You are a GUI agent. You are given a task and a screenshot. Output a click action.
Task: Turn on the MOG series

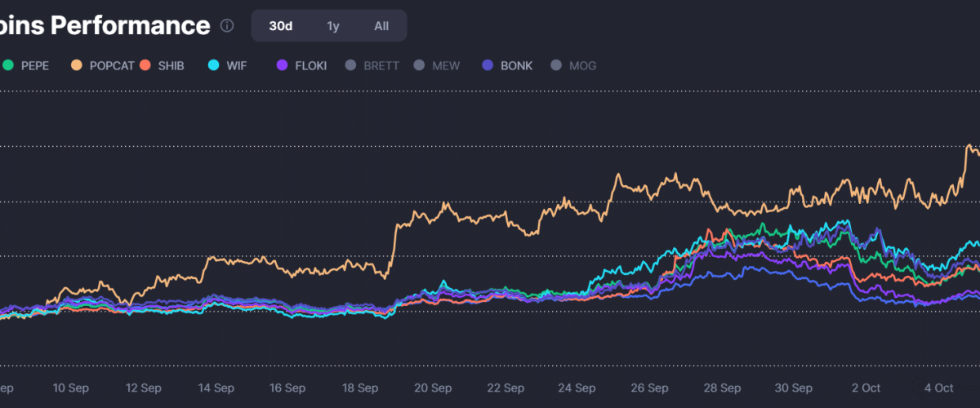575,65
